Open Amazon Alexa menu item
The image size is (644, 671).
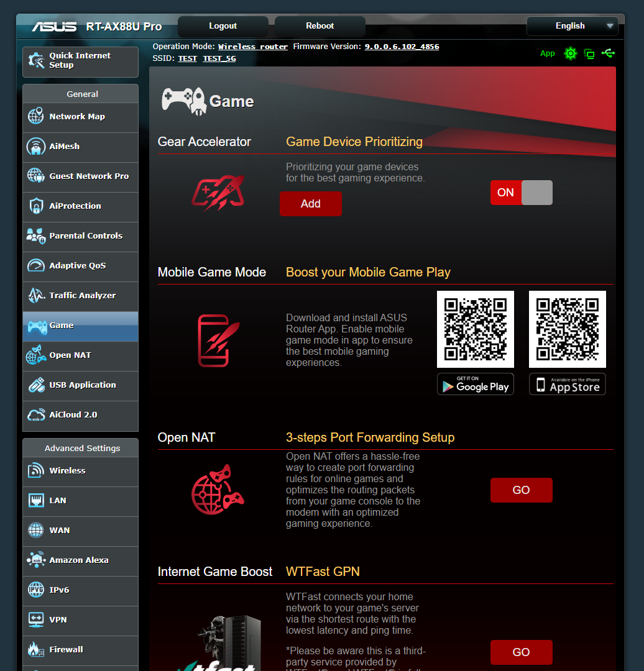click(81, 560)
